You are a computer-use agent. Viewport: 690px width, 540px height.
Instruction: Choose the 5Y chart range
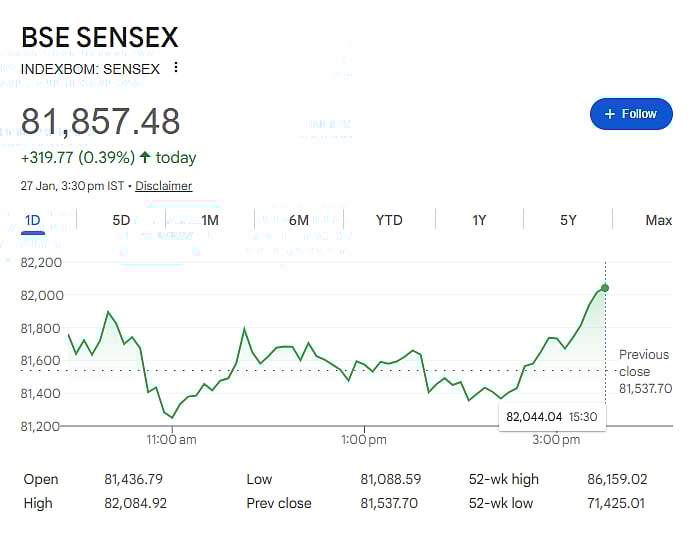[x=568, y=220]
